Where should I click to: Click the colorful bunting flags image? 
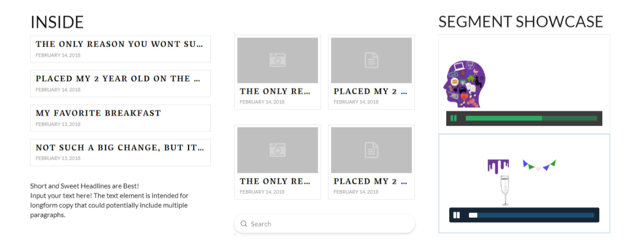click(x=539, y=165)
